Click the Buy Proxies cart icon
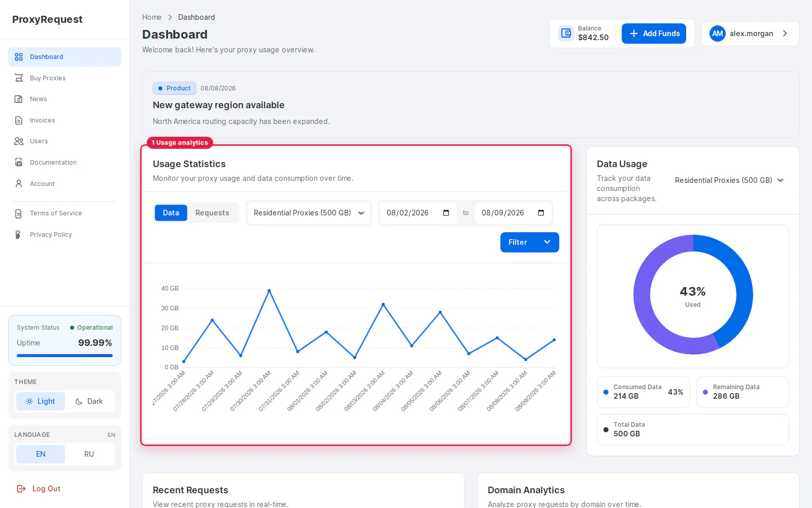The image size is (812, 508). (19, 78)
